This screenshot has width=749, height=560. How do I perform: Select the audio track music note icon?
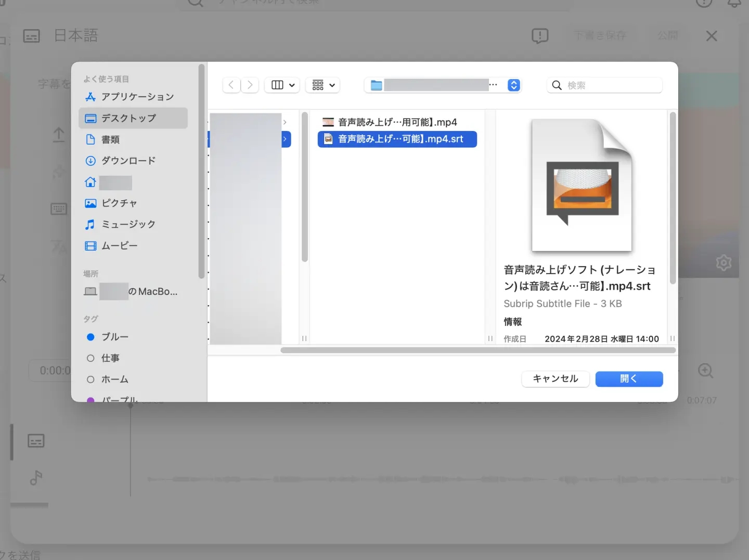35,478
